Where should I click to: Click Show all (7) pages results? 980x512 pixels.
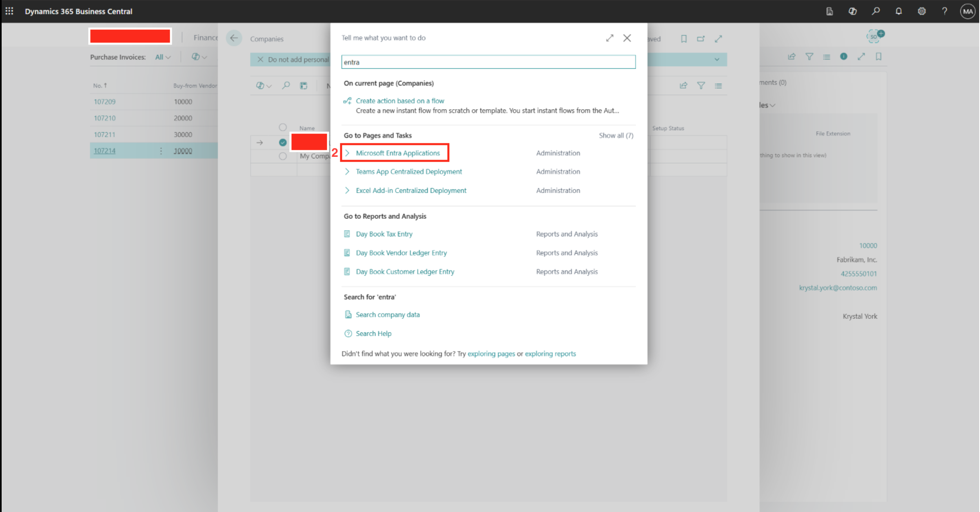click(616, 136)
